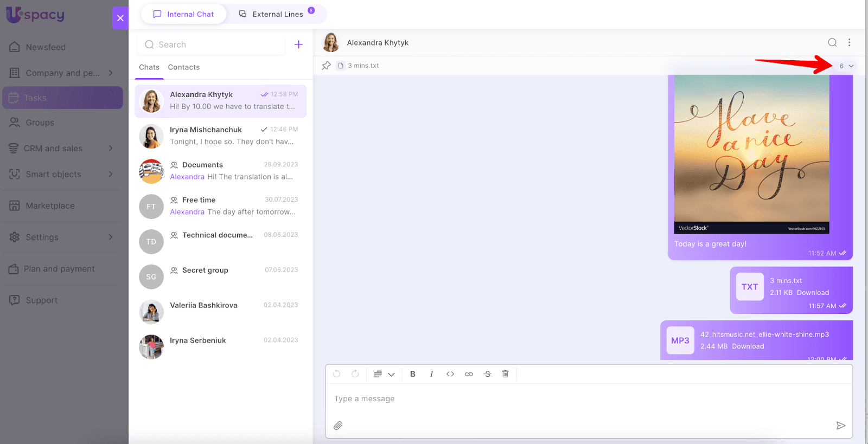Viewport: 868px width, 444px height.
Task: Open the Have a nice Day image
Action: point(751,155)
